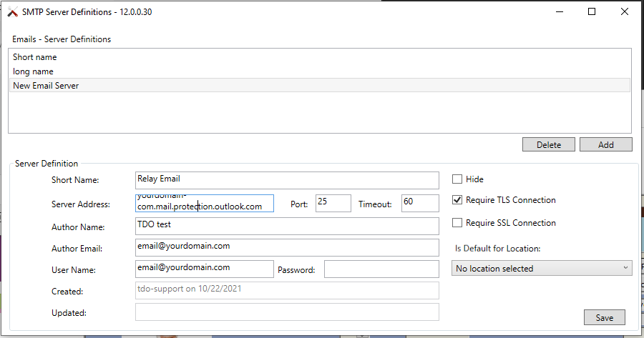Edit the Author Name field
The image size is (644, 338).
pyautogui.click(x=286, y=226)
